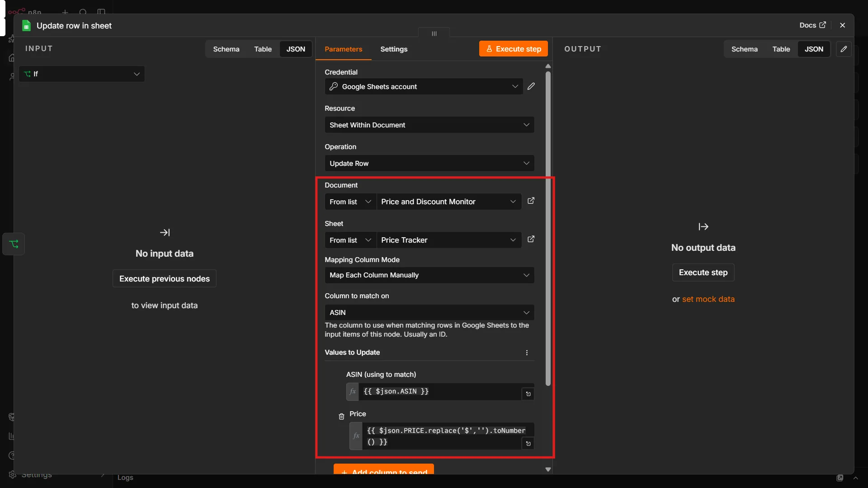This screenshot has height=488, width=868.
Task: Click the Price expression input field
Action: [442, 436]
